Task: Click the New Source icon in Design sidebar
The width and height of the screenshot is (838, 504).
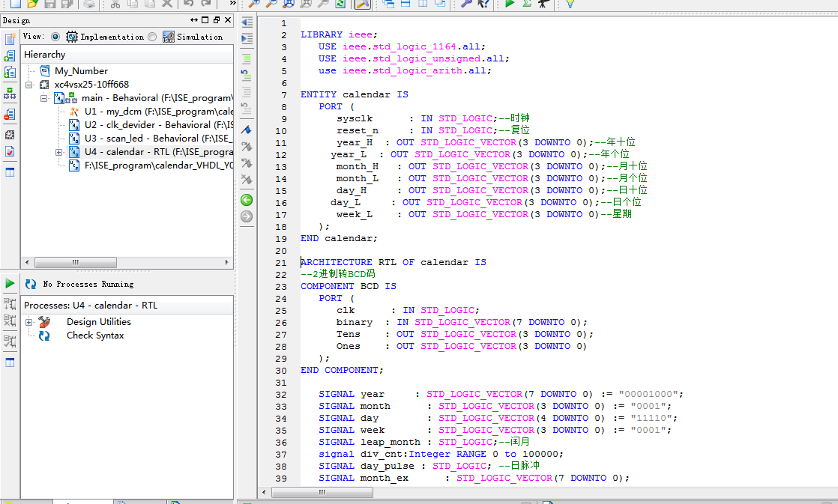Action: [x=10, y=39]
